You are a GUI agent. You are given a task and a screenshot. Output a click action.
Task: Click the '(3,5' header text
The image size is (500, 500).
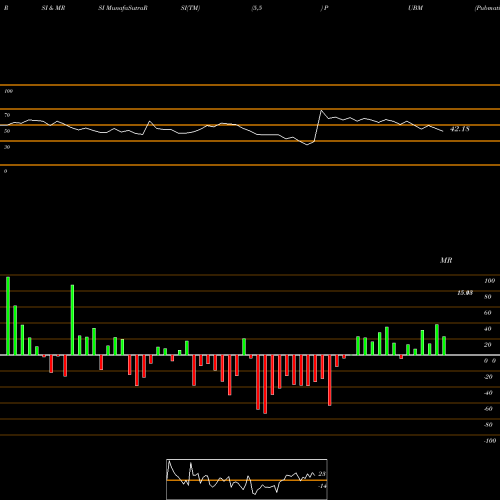pyautogui.click(x=257, y=8)
